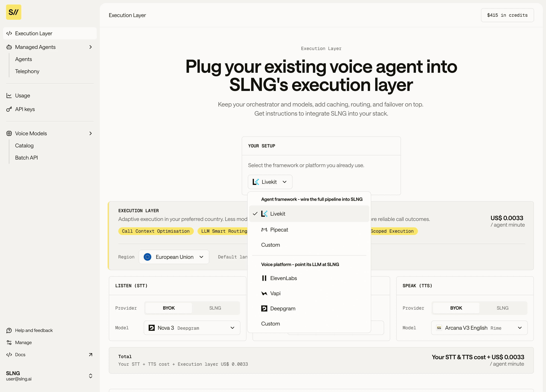Select BYOK provider in Listen (STT)

(169, 308)
